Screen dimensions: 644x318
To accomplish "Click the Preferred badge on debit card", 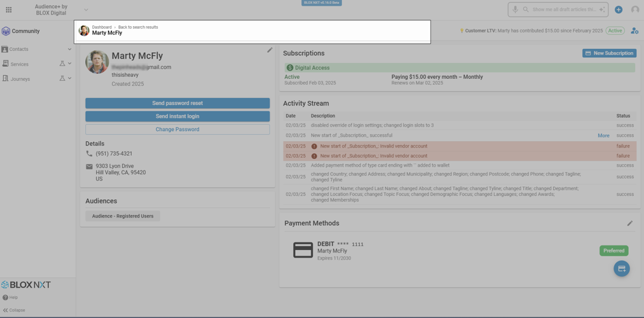I will click(x=614, y=251).
